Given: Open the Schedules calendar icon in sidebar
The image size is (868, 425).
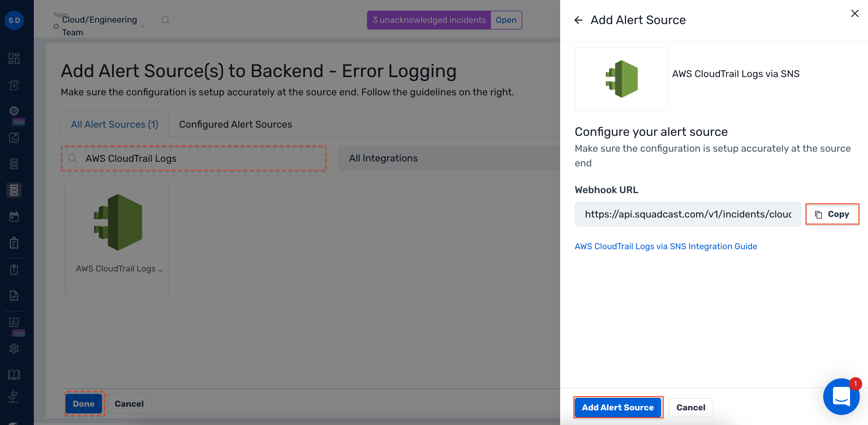Looking at the screenshot, I should tap(14, 216).
